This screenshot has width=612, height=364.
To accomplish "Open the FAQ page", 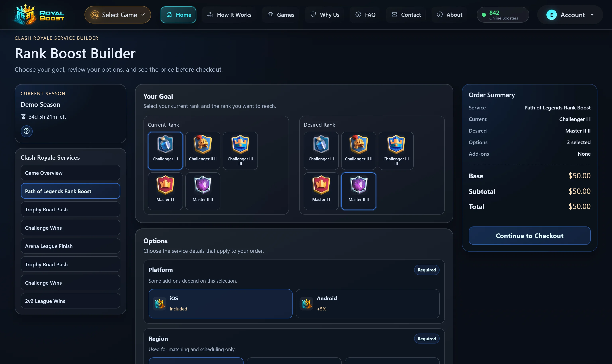I will 365,15.
